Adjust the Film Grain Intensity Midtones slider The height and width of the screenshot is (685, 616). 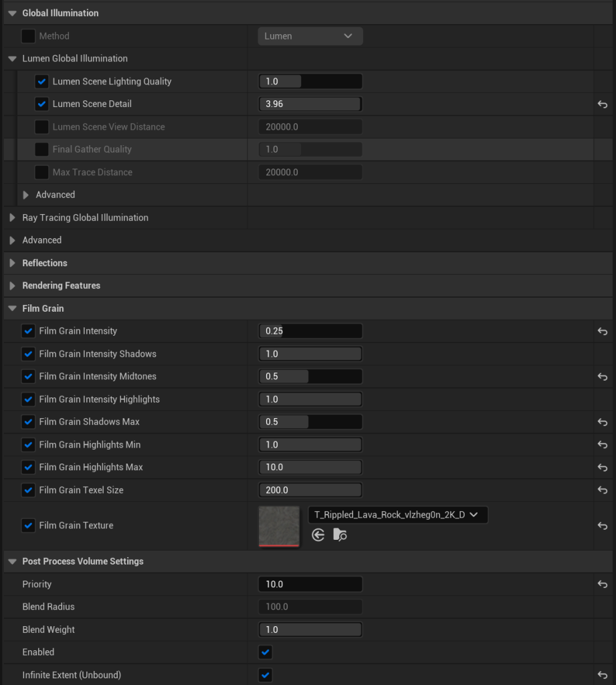pyautogui.click(x=310, y=377)
